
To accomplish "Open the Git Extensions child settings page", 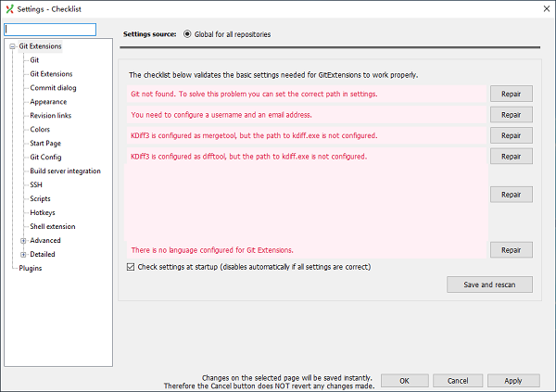I will (x=51, y=74).
